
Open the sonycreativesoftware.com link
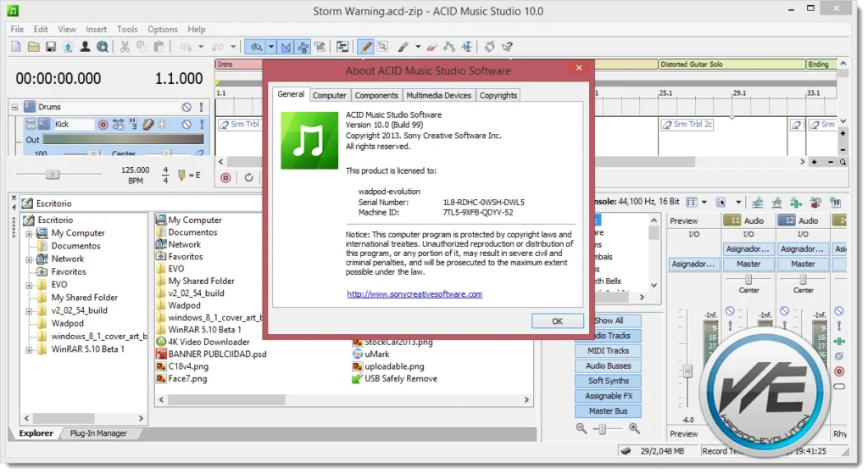(415, 294)
